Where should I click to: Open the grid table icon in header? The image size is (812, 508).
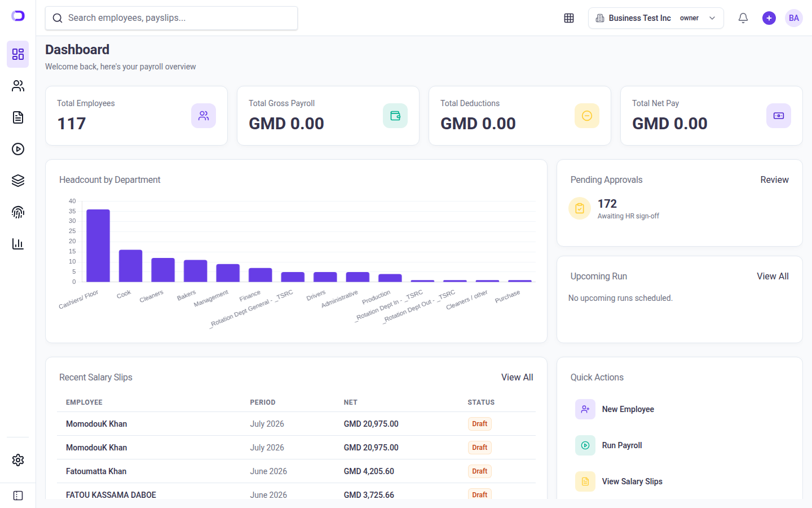tap(569, 18)
